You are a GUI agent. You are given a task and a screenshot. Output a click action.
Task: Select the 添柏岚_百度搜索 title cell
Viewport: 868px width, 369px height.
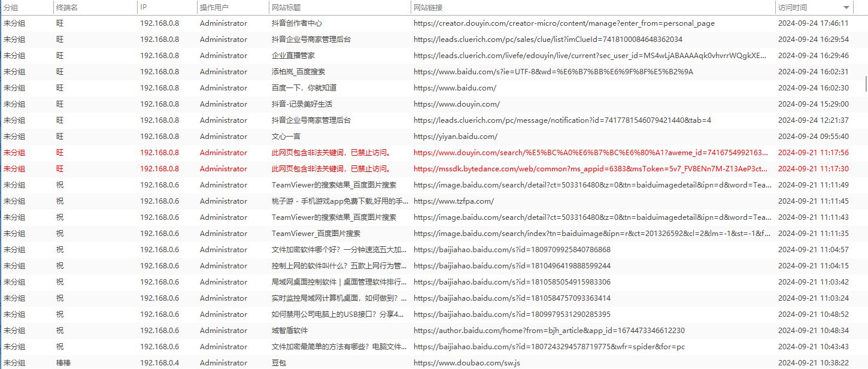point(299,72)
